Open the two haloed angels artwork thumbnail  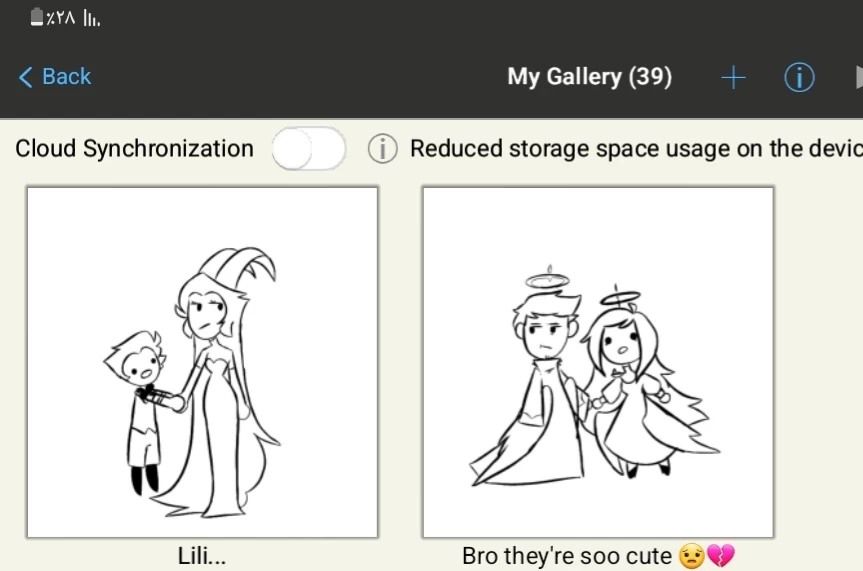tap(598, 362)
